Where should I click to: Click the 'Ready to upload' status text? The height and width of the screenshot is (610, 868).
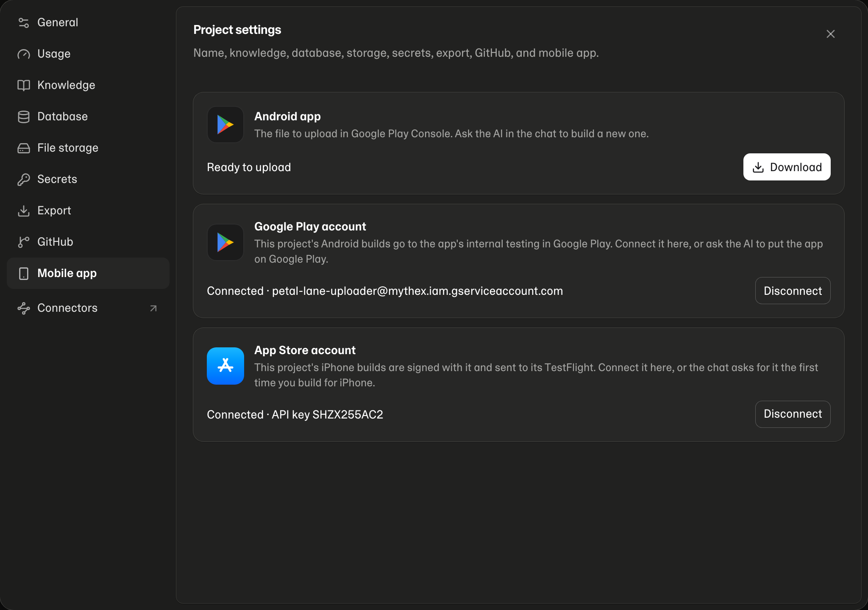249,167
